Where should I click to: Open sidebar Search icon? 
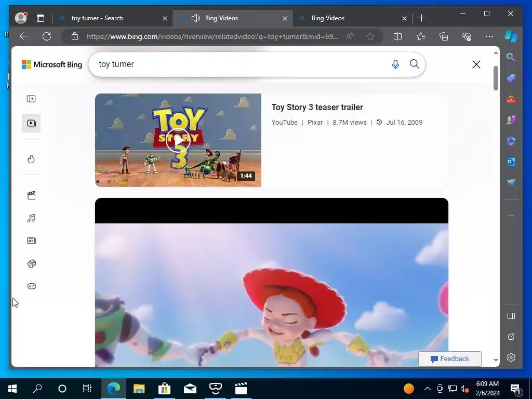point(511,57)
